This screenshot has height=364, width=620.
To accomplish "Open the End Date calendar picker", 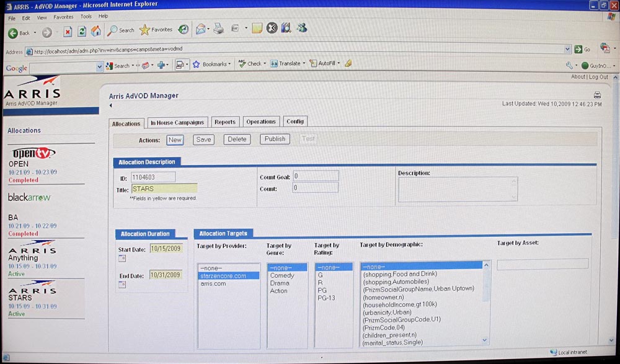I will 122,284.
